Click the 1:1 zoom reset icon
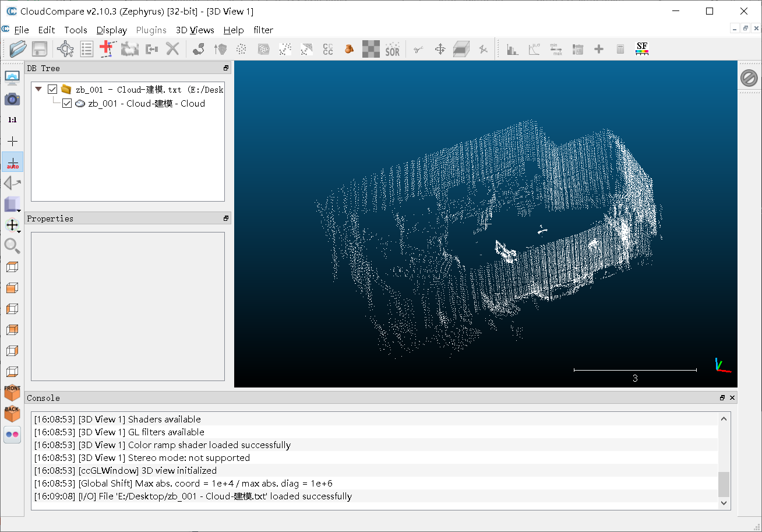The width and height of the screenshot is (762, 532). [12, 120]
